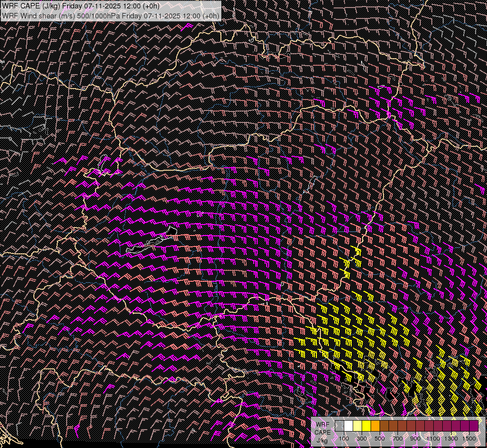Select the orange CAPE legend swatch
487x448 pixels.
(375, 426)
